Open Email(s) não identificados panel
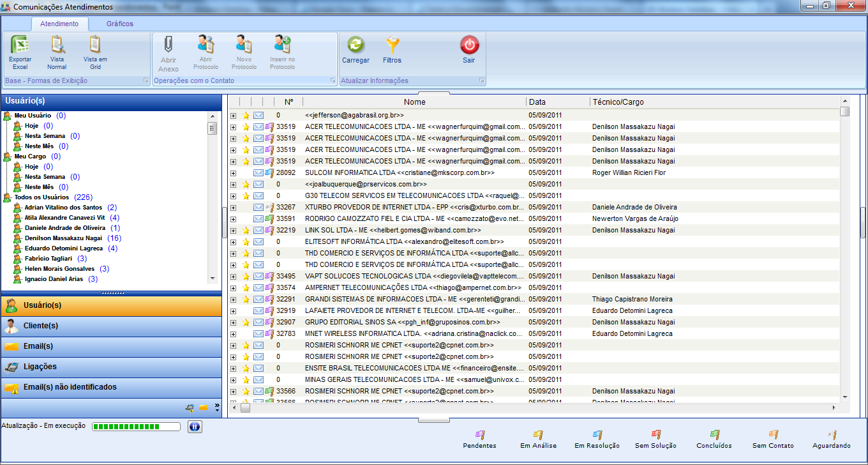The image size is (868, 465). click(x=70, y=387)
